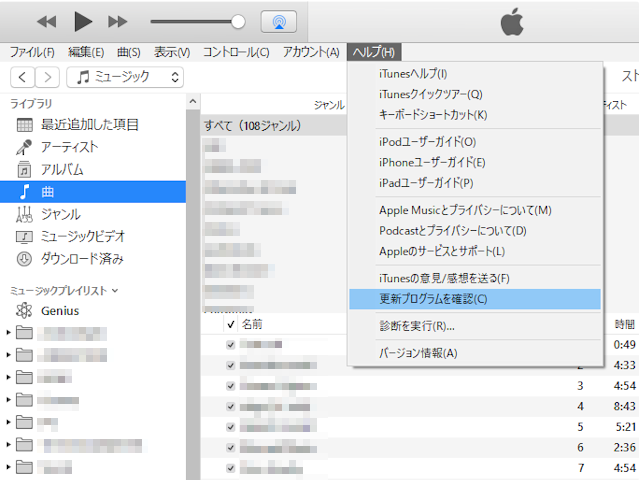641x480 pixels.
Task: Choose iTunesの意見/感想を送る(F)
Action: (x=475, y=278)
